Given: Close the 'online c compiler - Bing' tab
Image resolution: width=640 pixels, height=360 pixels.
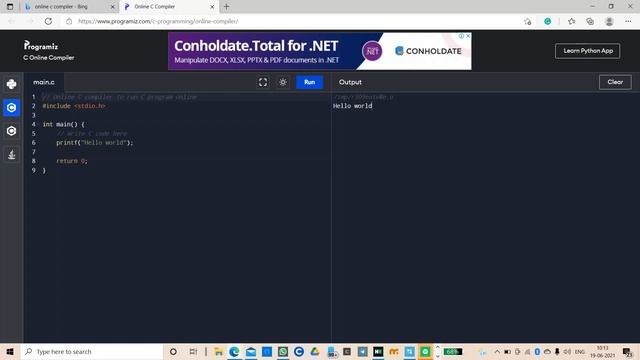Looking at the screenshot, I should (x=113, y=7).
